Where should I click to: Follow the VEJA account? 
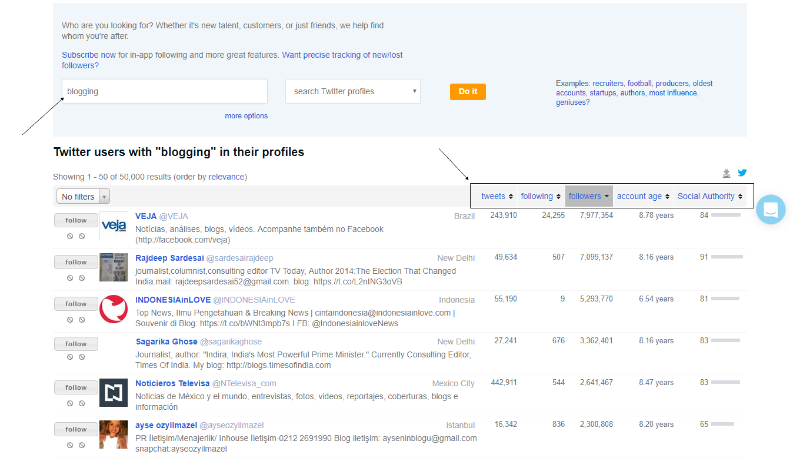coord(76,220)
